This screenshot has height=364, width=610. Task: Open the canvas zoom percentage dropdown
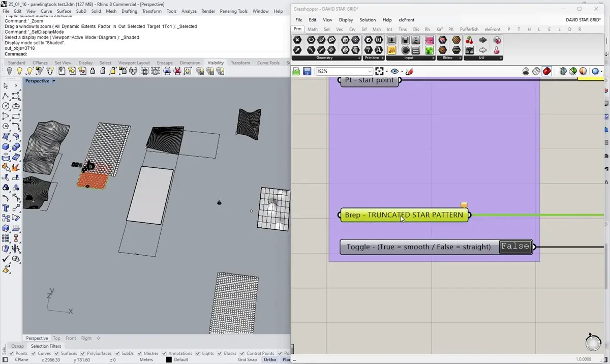pyautogui.click(x=370, y=72)
